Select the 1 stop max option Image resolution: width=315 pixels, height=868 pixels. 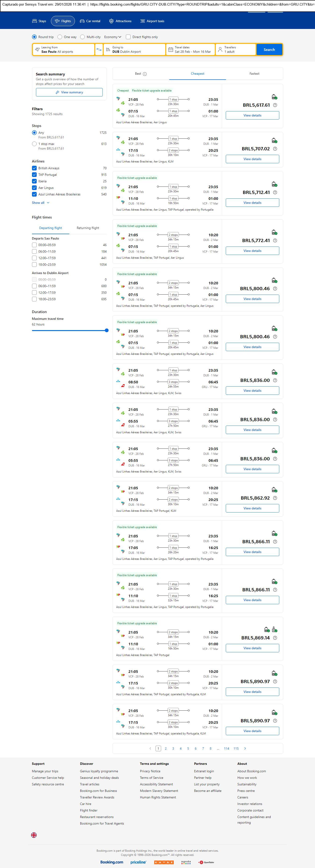point(34,144)
